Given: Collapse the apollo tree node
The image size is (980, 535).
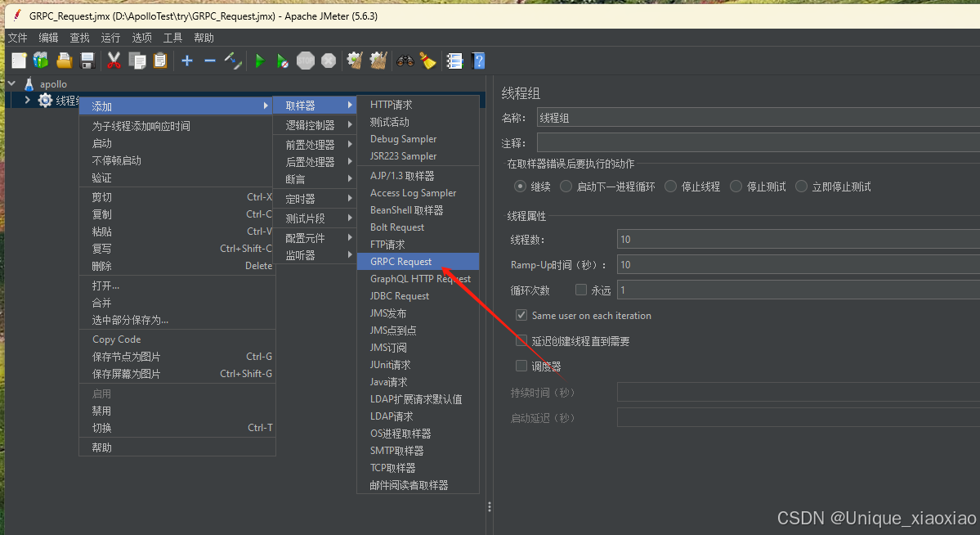Looking at the screenshot, I should click(x=12, y=83).
